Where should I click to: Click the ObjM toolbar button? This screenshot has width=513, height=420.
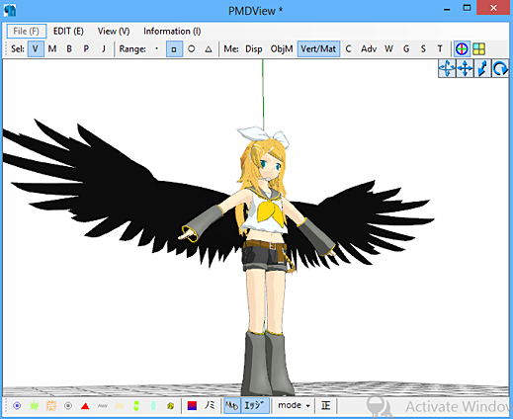pyautogui.click(x=282, y=49)
